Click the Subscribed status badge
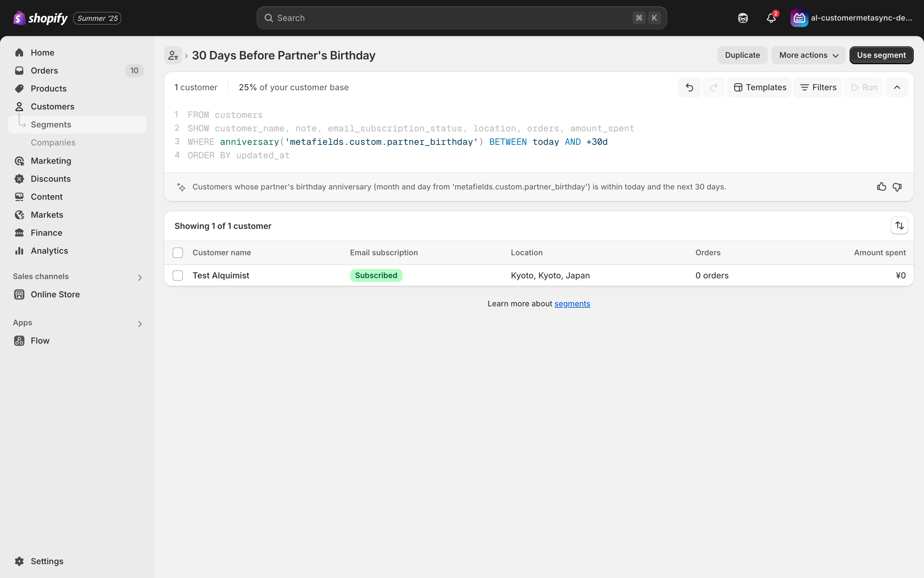The height and width of the screenshot is (578, 924). point(376,275)
